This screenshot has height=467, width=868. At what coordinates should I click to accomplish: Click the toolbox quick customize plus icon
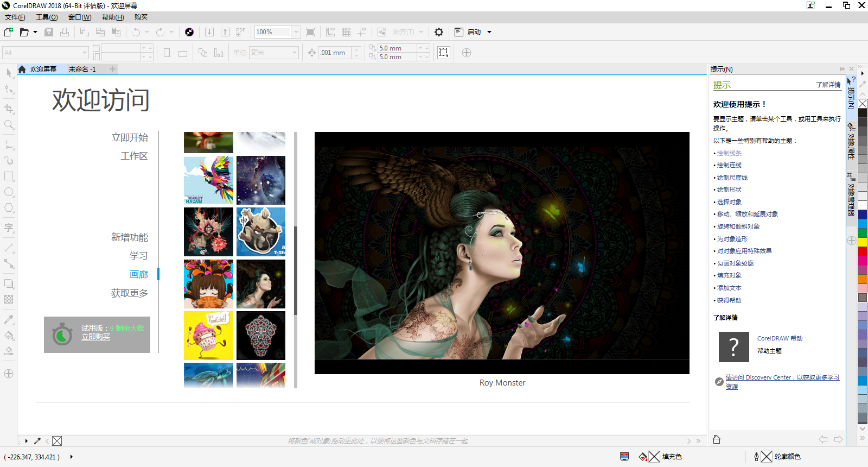[9, 374]
